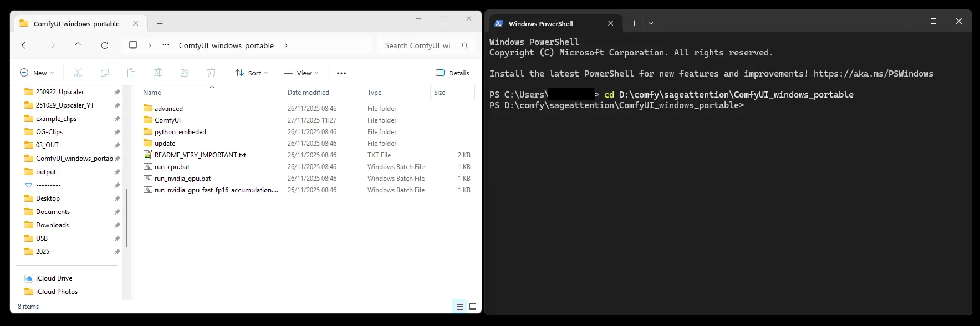Click the PowerShell prompt line

616,105
